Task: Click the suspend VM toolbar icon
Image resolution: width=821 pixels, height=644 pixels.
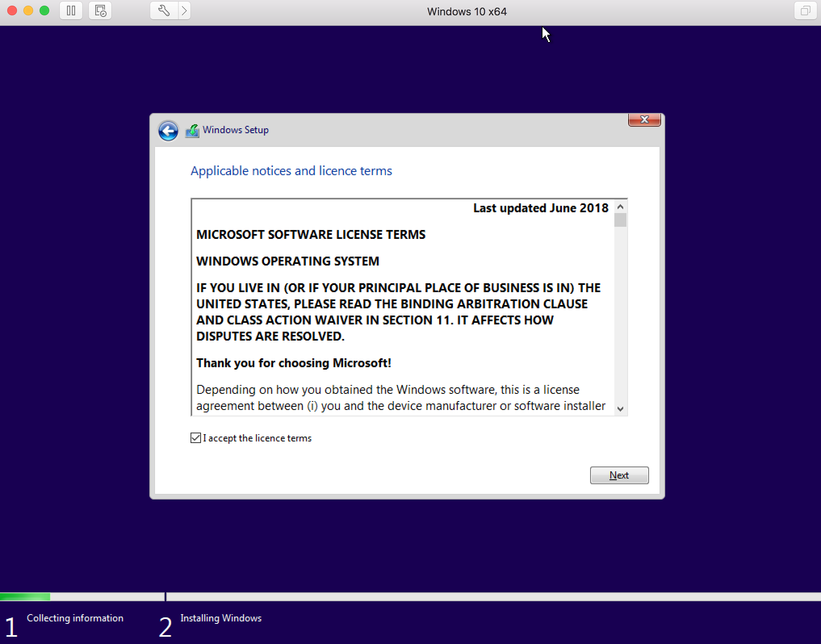Action: 71,10
